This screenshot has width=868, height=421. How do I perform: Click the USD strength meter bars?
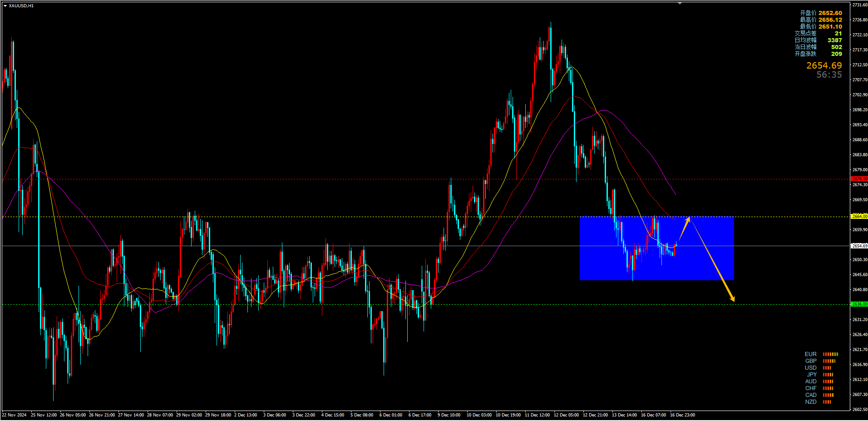tap(827, 368)
